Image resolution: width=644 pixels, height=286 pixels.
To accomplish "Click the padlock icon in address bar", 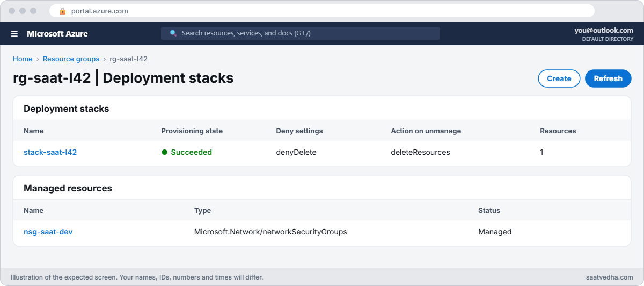I will pyautogui.click(x=63, y=11).
